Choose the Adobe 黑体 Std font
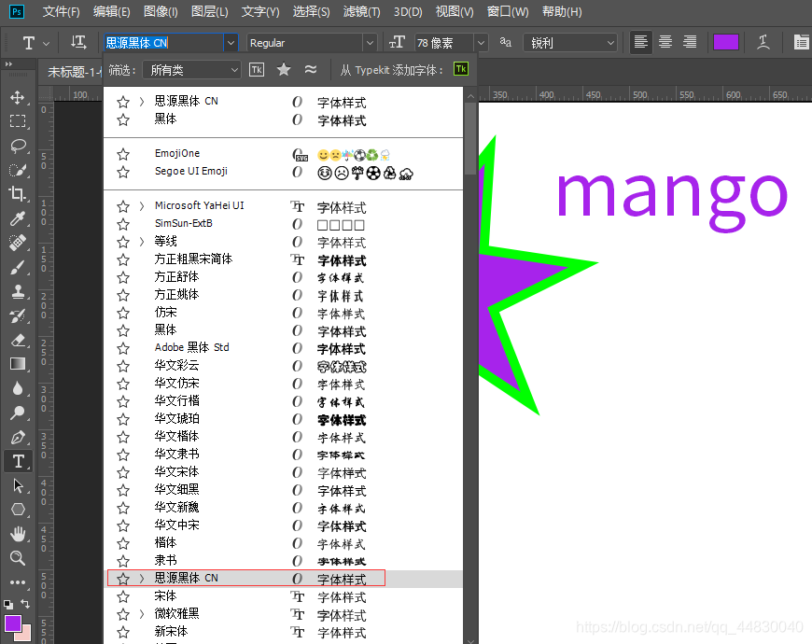The image size is (812, 644). [x=284, y=348]
